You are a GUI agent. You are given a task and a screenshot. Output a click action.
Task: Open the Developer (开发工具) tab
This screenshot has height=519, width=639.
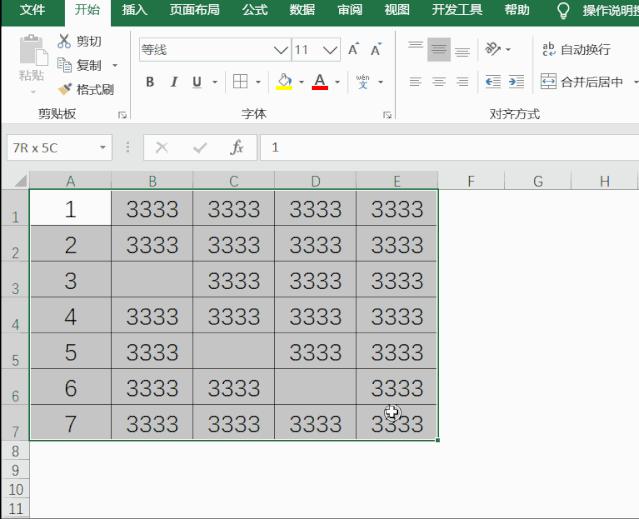click(457, 10)
